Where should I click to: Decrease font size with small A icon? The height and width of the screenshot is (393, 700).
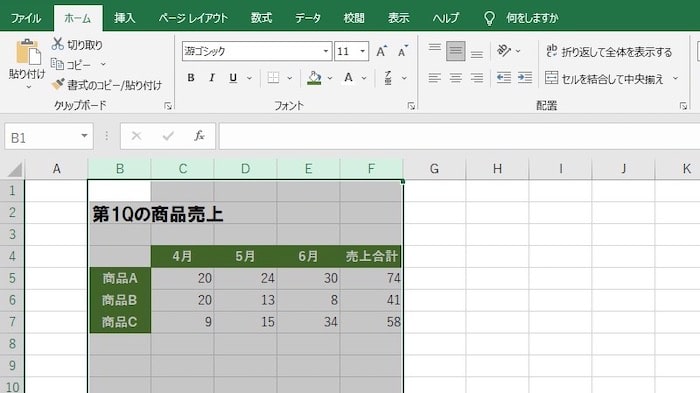[x=403, y=51]
